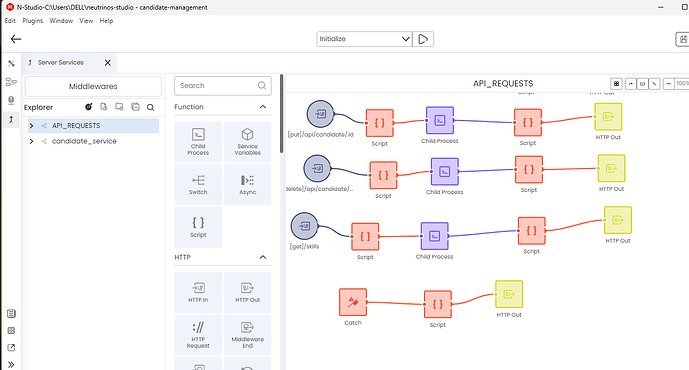This screenshot has height=370, width=689.
Task: Close the Server Services tab
Action: [x=108, y=63]
